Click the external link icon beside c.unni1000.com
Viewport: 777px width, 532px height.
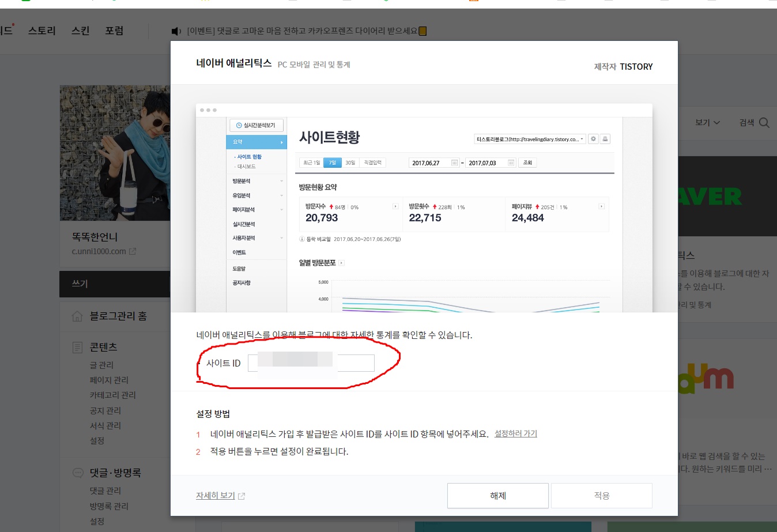[x=133, y=251]
